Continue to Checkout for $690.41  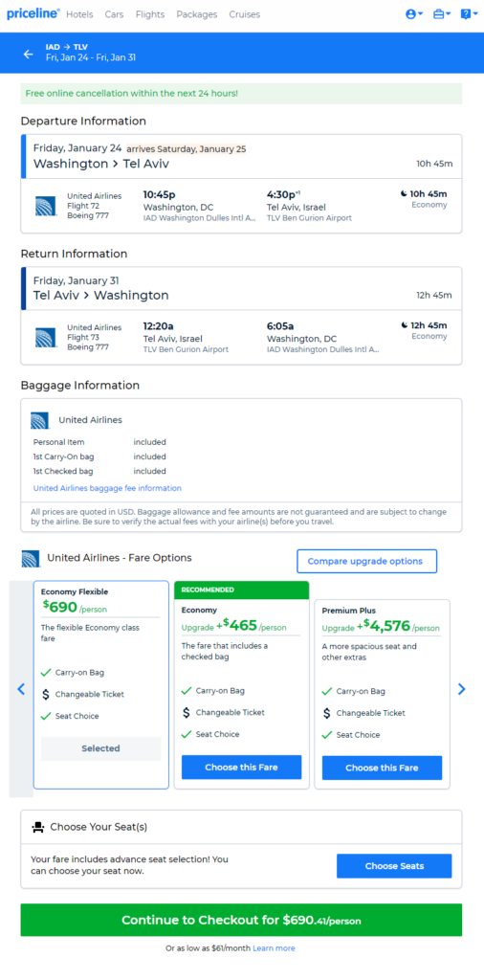click(241, 920)
